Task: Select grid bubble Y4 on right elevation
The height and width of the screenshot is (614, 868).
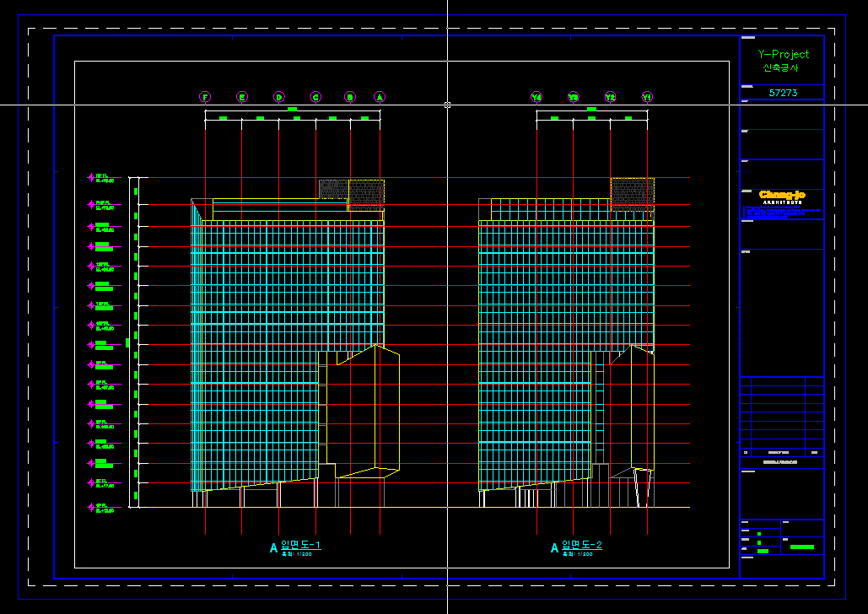Action: (536, 97)
